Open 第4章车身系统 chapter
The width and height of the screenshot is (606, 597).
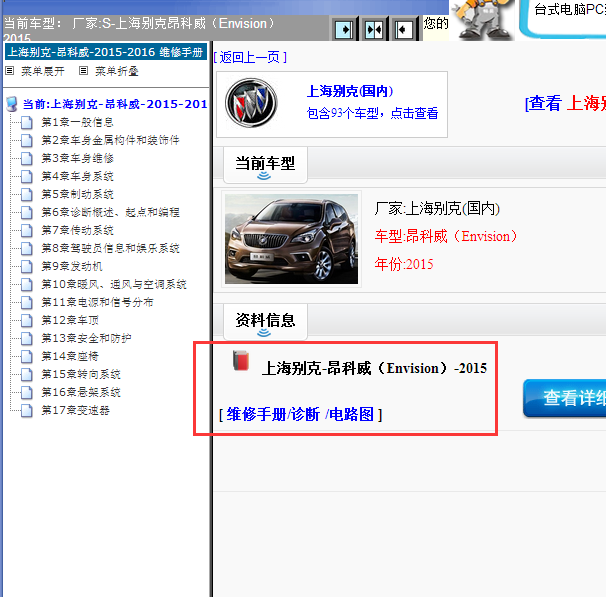(77, 176)
